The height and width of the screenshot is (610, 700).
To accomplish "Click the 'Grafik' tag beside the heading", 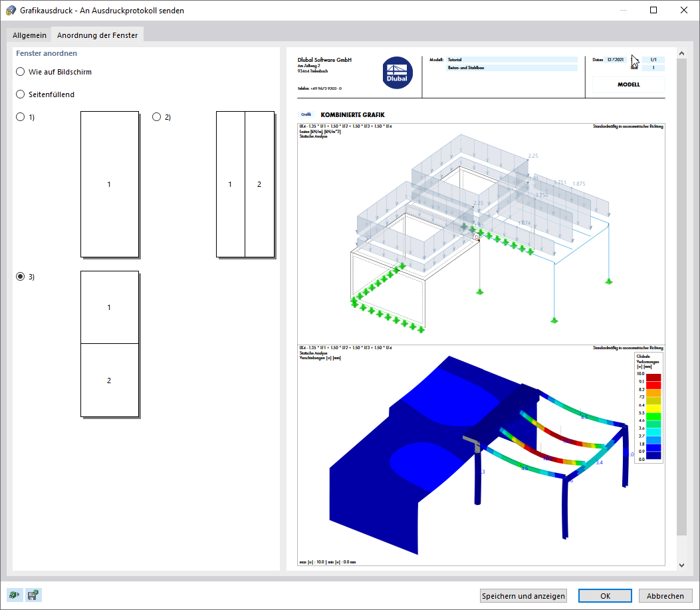I will pyautogui.click(x=306, y=115).
